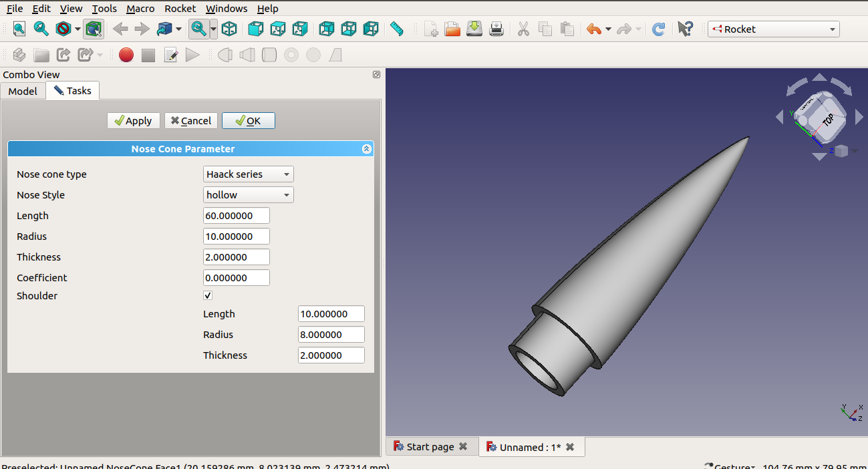This screenshot has width=868, height=469.
Task: Select the Nose Cone tool in Rocket toolbar
Action: coord(225,55)
